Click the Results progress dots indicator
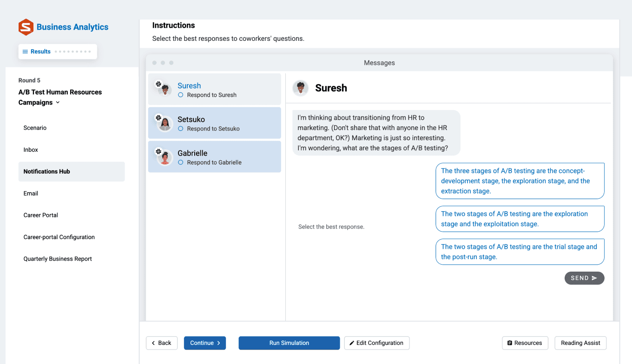The height and width of the screenshot is (364, 632). coord(73,52)
